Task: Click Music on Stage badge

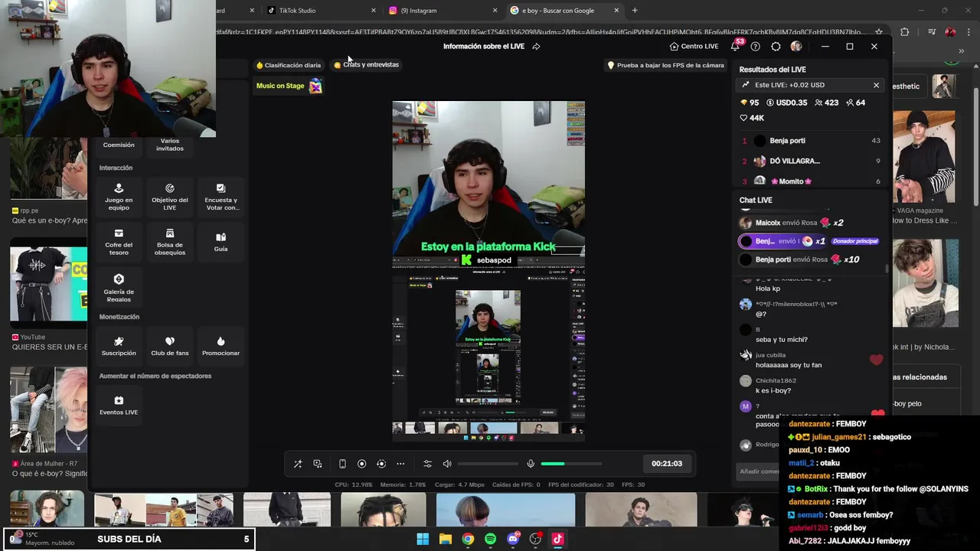Action: pos(289,86)
